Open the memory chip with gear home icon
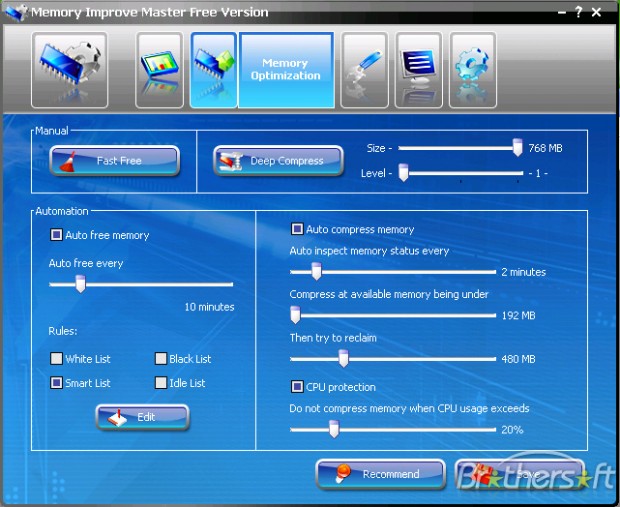620x507 pixels. coord(70,70)
